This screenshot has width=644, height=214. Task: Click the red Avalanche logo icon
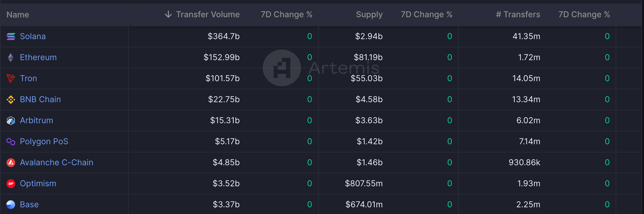coord(11,163)
